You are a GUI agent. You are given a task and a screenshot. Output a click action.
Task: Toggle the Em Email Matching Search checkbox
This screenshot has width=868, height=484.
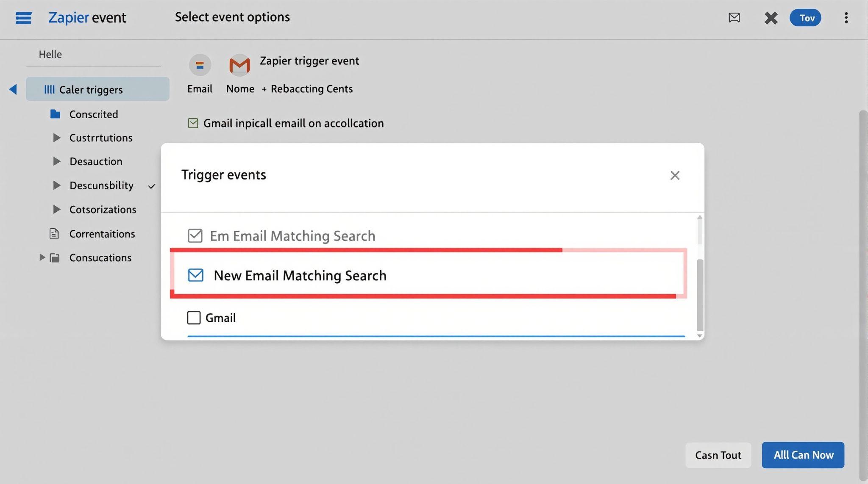[x=195, y=235]
